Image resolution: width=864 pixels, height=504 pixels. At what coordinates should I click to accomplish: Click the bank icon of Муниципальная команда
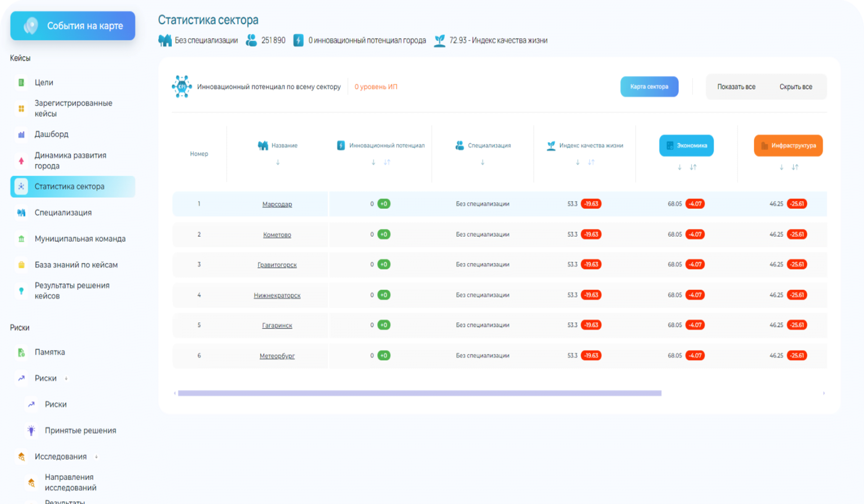[21, 239]
